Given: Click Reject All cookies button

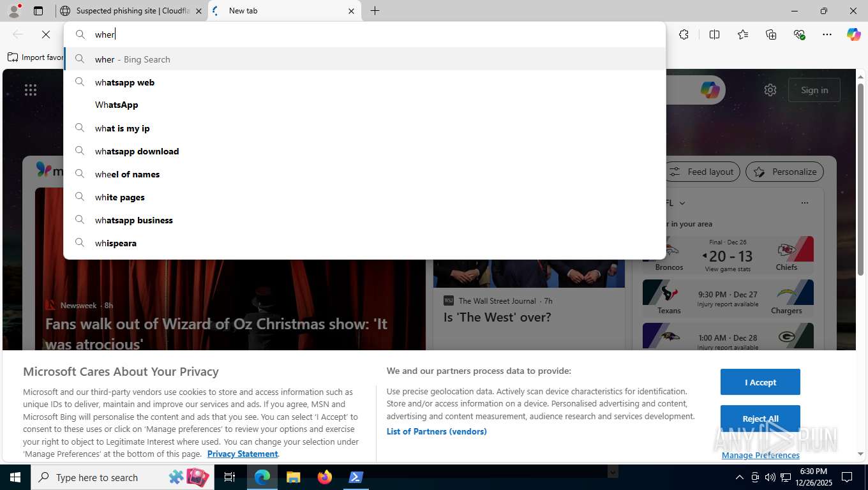Looking at the screenshot, I should pos(760,419).
